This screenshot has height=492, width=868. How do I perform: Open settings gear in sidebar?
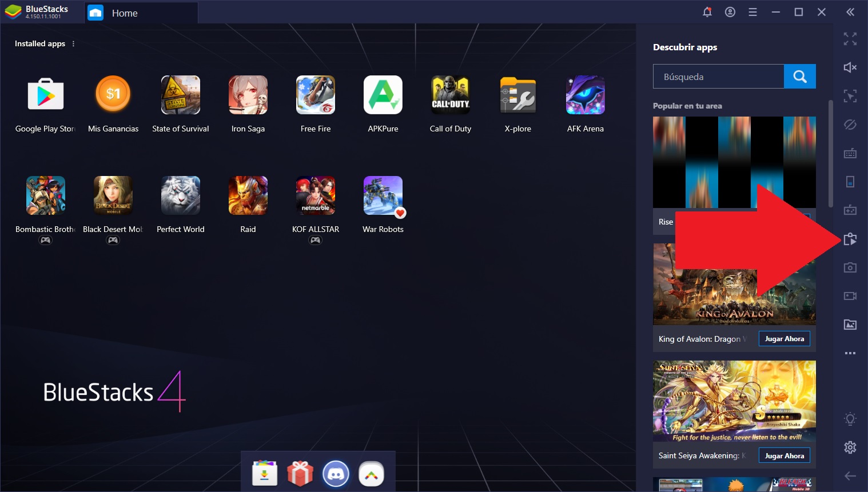850,447
